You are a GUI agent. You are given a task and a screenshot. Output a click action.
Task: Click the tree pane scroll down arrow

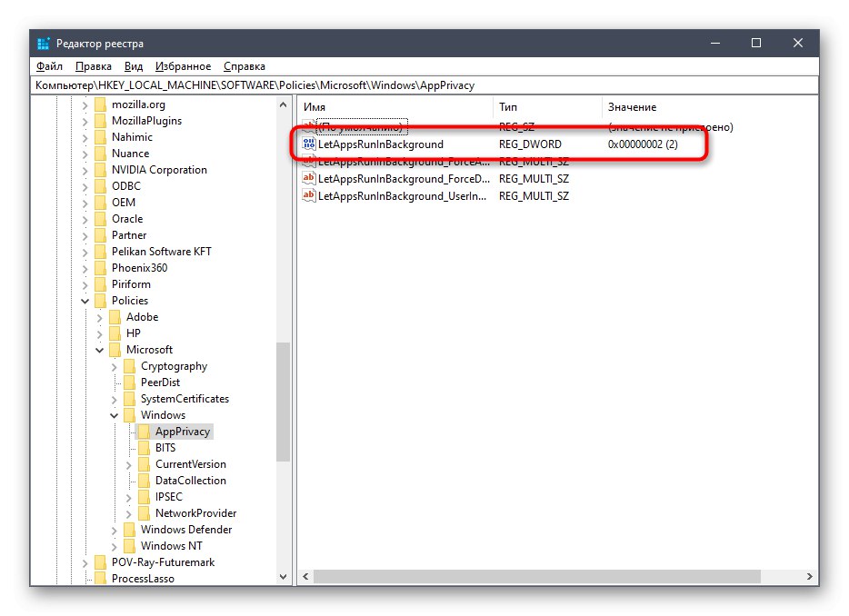point(284,577)
